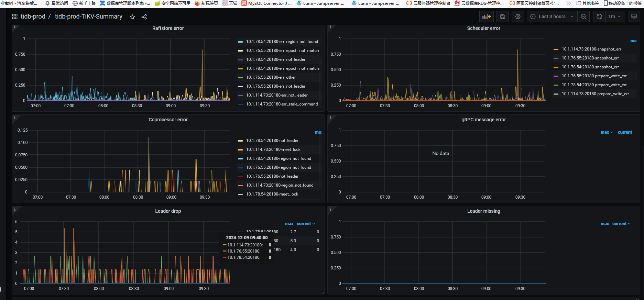
Task: Zoom out the time range
Action: click(583, 16)
